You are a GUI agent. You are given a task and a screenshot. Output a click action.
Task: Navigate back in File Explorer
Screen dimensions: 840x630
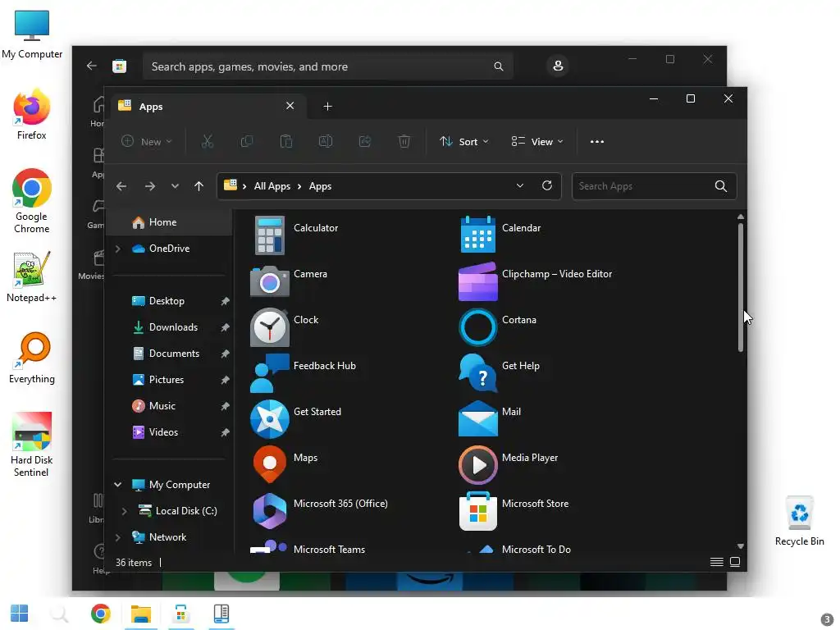tap(121, 186)
